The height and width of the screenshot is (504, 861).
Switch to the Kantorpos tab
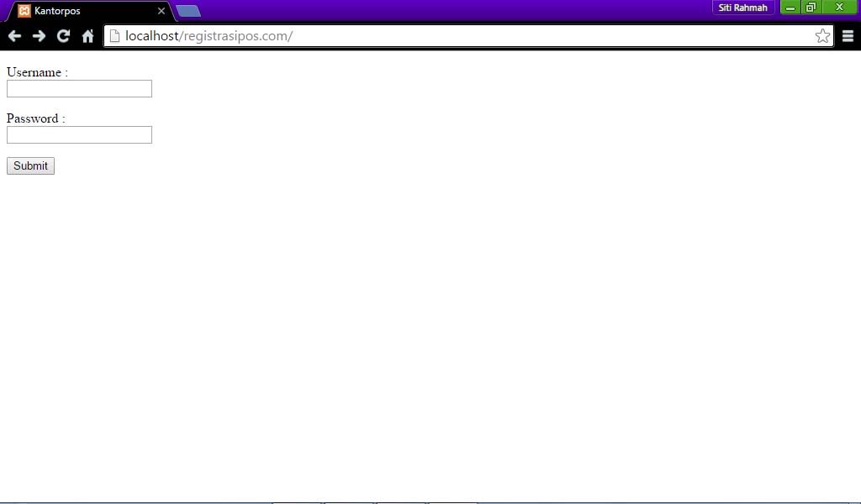point(91,11)
